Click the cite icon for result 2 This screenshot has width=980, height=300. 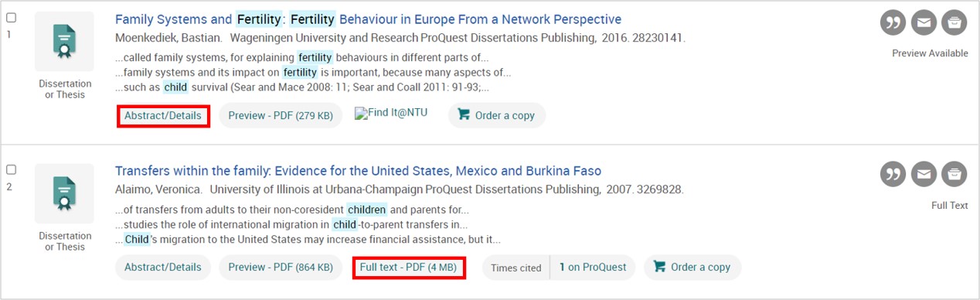[x=893, y=175]
